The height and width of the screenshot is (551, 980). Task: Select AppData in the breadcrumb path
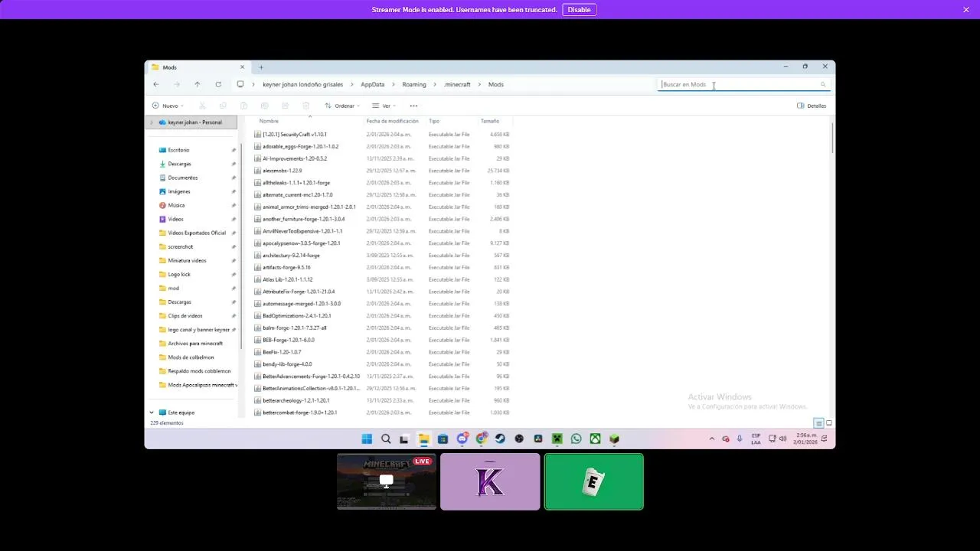[x=372, y=84]
